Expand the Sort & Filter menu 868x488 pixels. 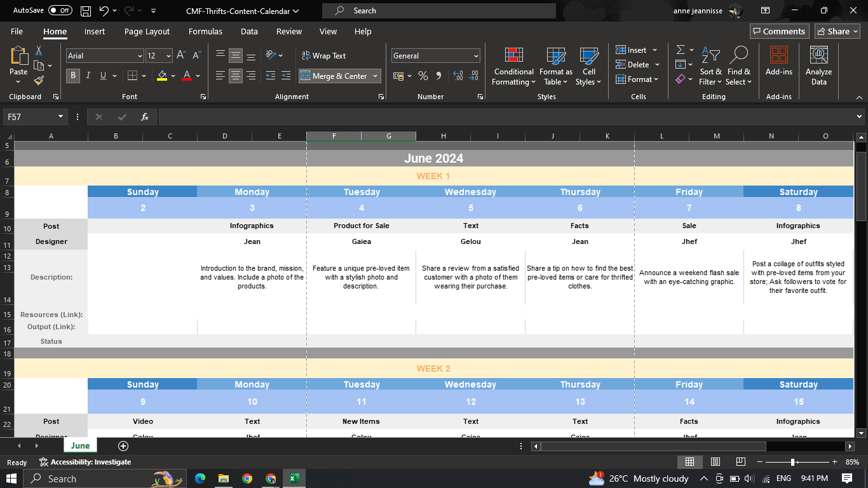click(710, 65)
